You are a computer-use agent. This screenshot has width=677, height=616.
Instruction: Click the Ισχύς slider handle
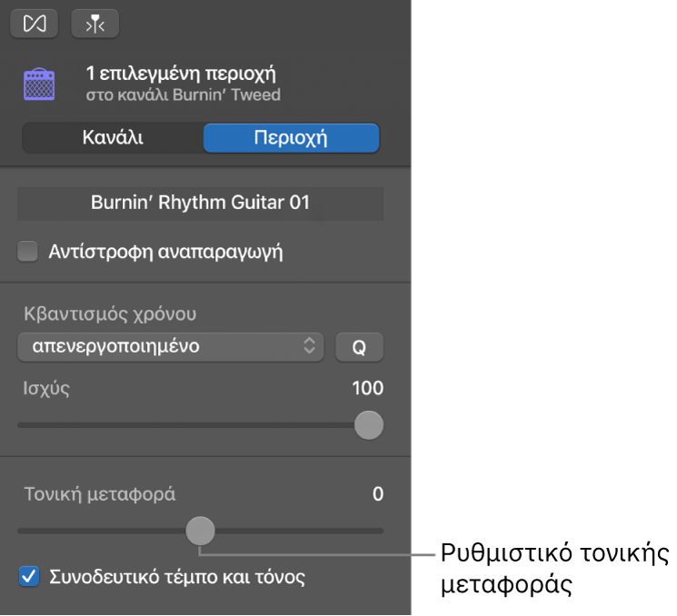click(x=368, y=424)
